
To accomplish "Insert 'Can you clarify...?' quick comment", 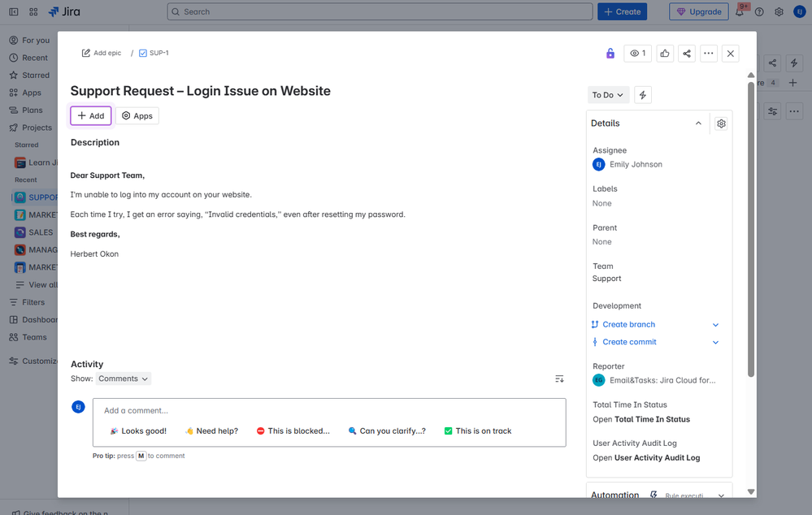I will [x=387, y=431].
